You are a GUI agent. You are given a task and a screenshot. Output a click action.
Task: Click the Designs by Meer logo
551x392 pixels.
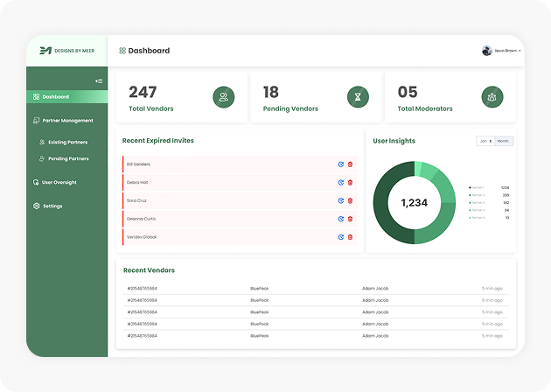[x=66, y=51]
